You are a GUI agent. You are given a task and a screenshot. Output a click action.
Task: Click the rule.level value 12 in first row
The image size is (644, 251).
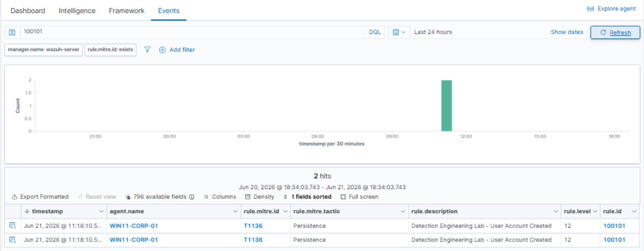coord(567,226)
